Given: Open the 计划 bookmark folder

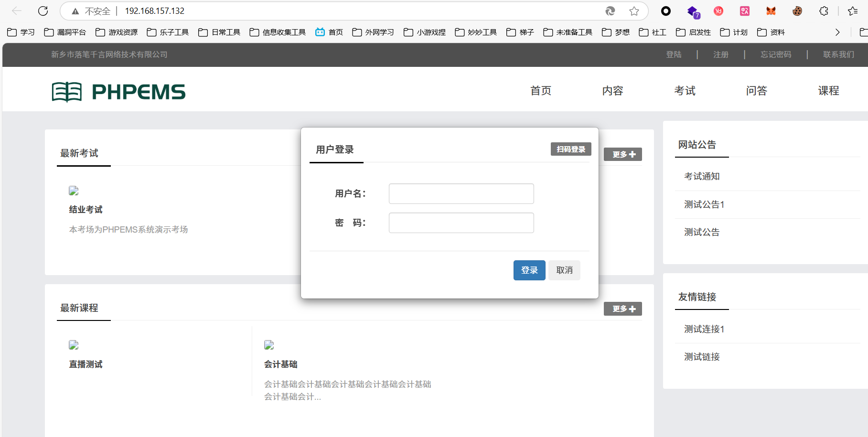Looking at the screenshot, I should tap(734, 32).
